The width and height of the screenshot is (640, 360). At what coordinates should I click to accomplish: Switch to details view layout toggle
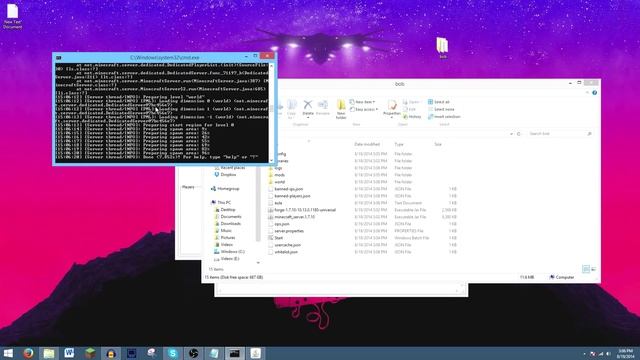tap(586, 269)
